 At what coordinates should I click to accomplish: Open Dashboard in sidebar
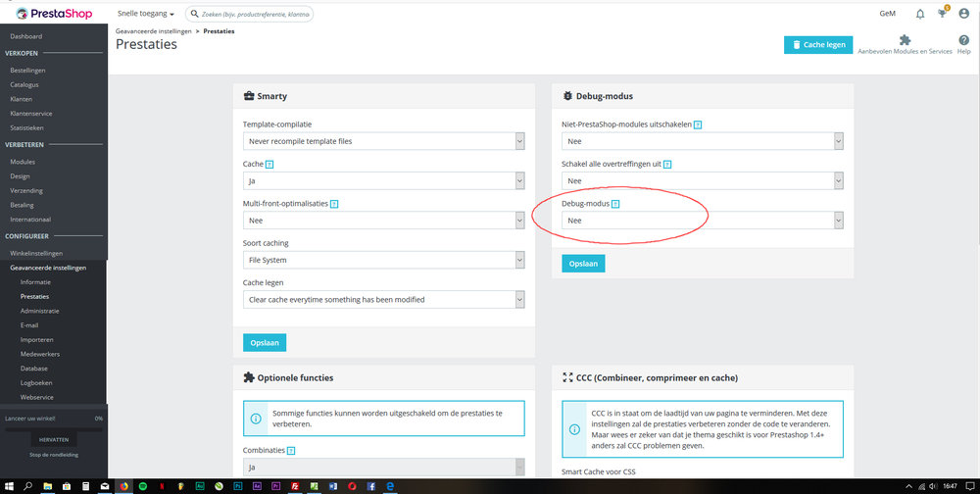[x=26, y=36]
